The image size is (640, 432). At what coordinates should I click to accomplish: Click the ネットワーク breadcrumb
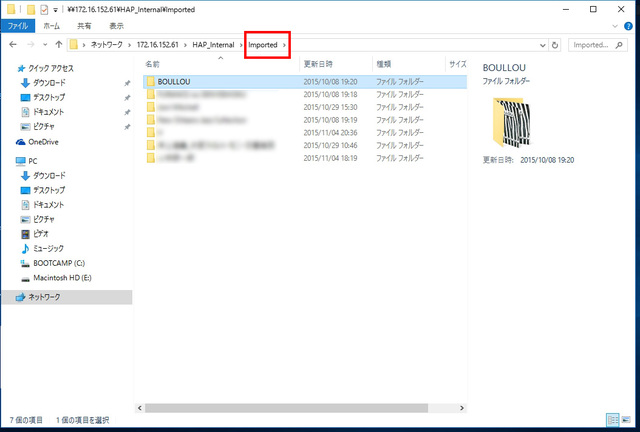pyautogui.click(x=107, y=45)
